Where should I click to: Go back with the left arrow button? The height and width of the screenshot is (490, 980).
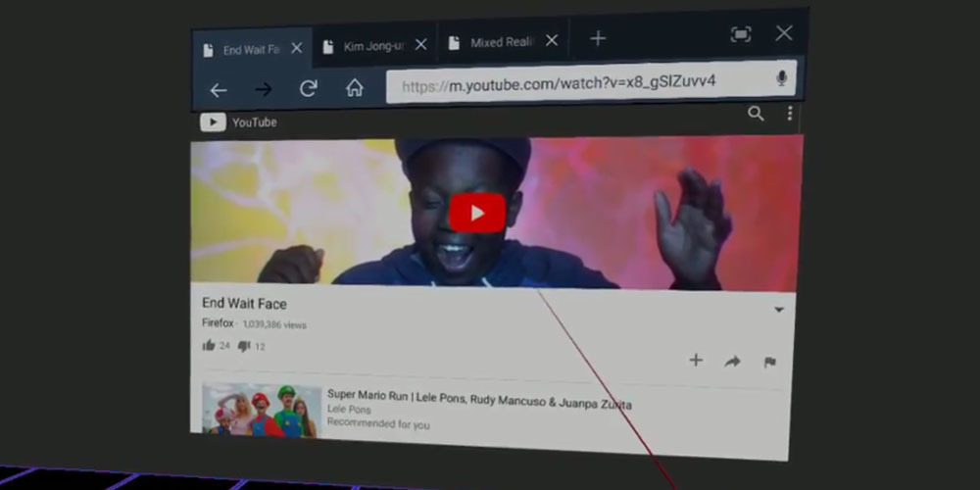coord(219,90)
